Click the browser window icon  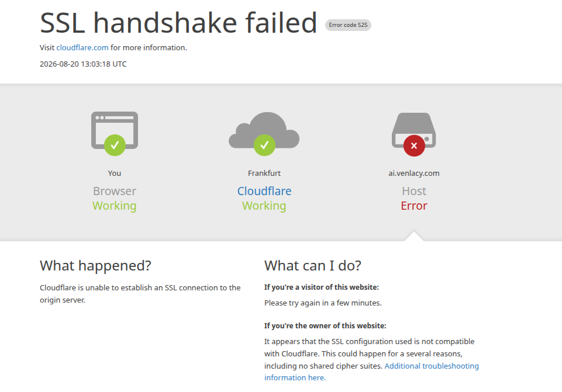pos(115,130)
